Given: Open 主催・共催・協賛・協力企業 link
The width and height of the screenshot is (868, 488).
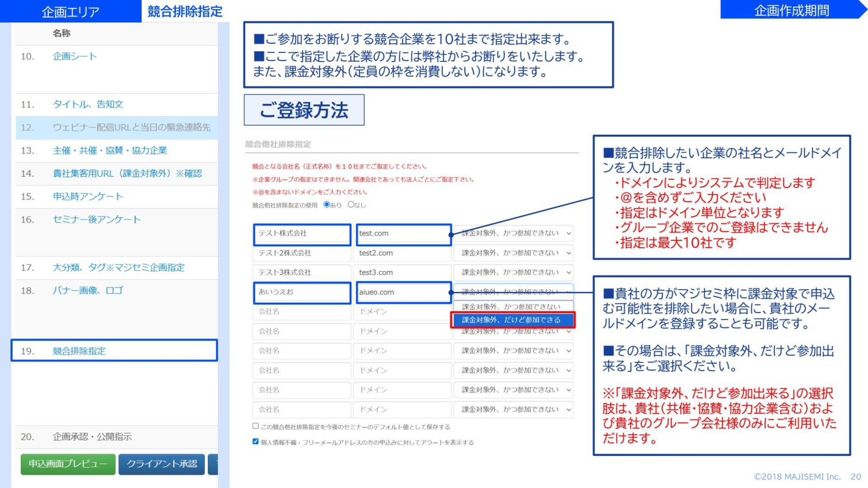Looking at the screenshot, I should tap(110, 150).
